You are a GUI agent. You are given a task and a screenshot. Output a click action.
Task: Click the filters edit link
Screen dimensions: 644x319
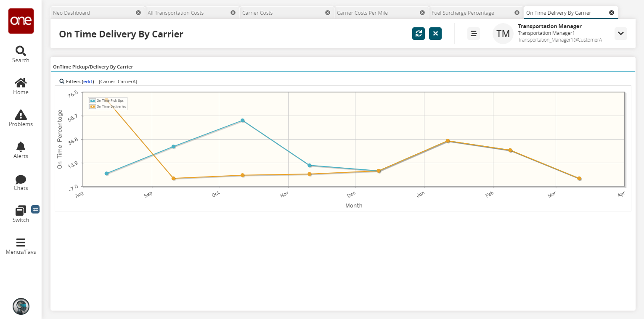[x=87, y=82]
